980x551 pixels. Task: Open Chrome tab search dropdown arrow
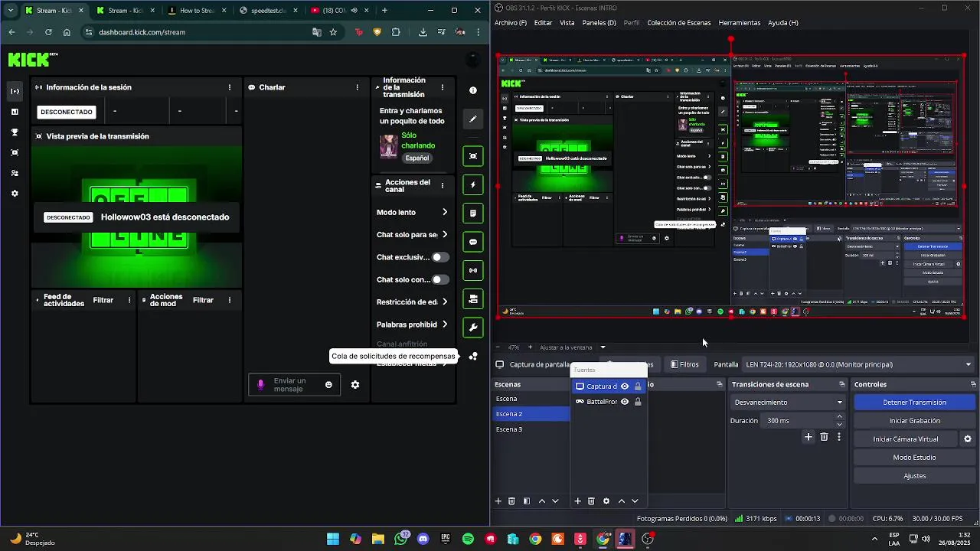(10, 11)
